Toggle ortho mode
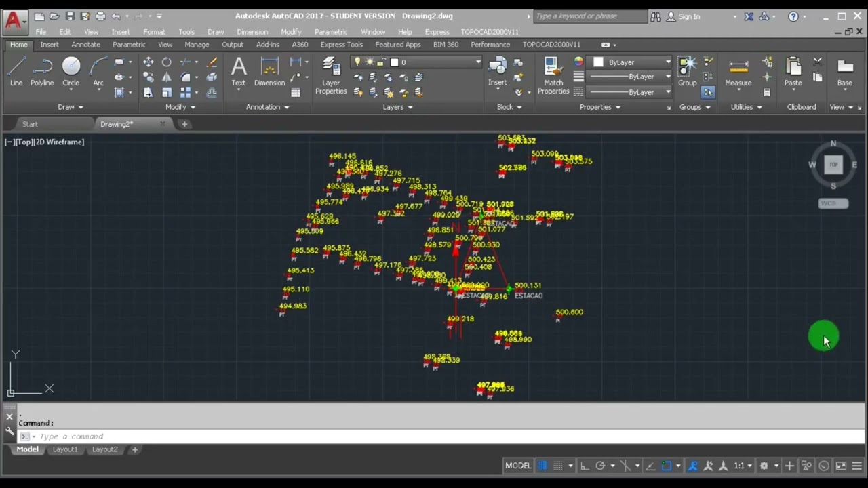 (x=585, y=466)
